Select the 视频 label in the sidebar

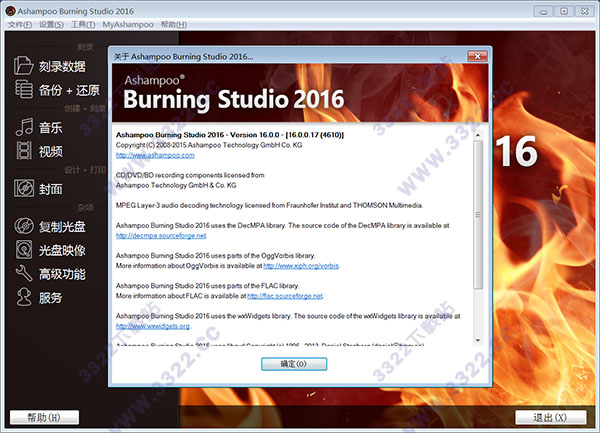coord(50,151)
